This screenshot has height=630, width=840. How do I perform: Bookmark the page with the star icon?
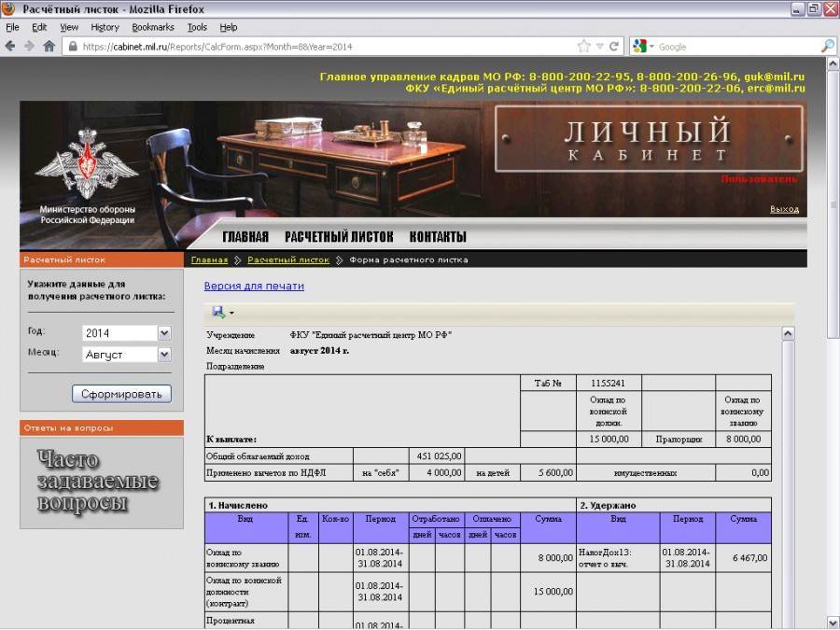(x=583, y=47)
